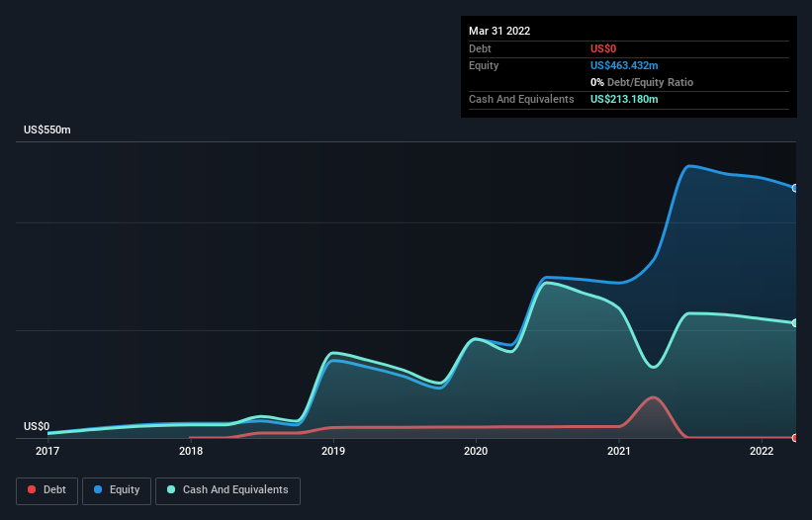The height and width of the screenshot is (520, 812).
Task: Click the US$550m y-axis label
Action: (x=47, y=130)
